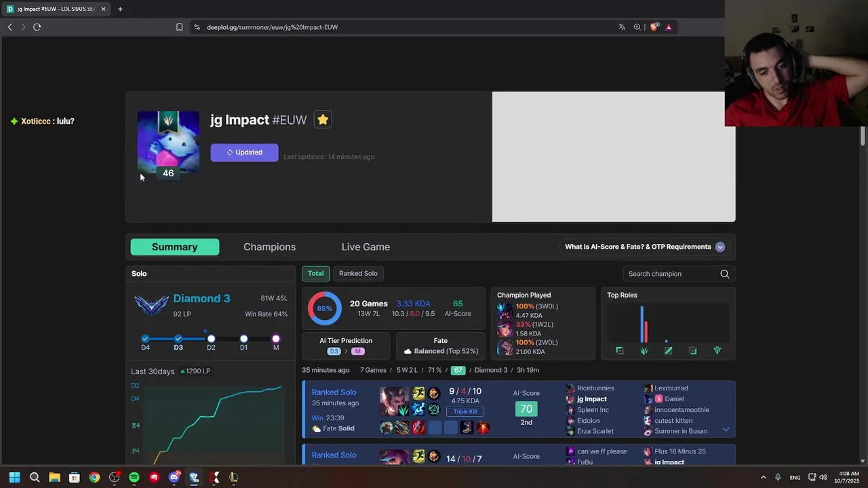Screen dimensions: 868x488
Task: Select the Ranked Solo queue filter
Action: coord(358,273)
